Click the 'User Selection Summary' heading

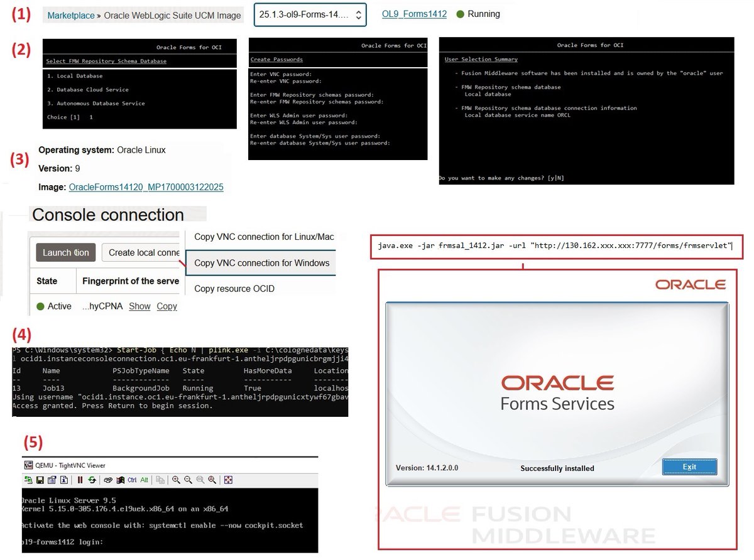[481, 60]
